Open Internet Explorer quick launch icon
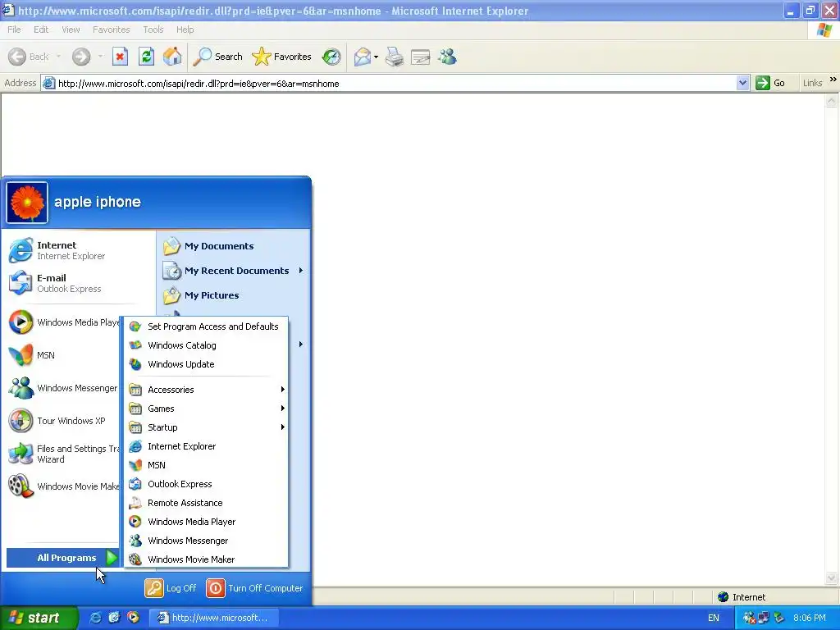The width and height of the screenshot is (840, 630). [95, 618]
